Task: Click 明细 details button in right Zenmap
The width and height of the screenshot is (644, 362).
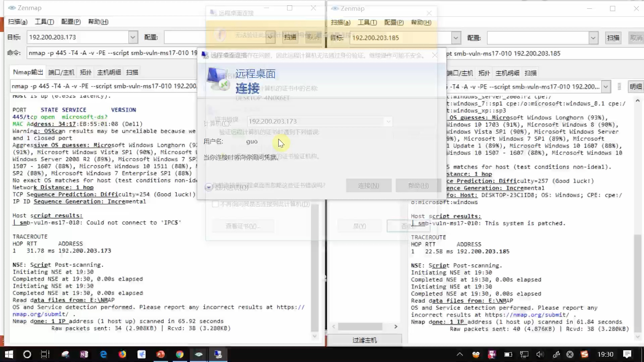Action: point(636,87)
